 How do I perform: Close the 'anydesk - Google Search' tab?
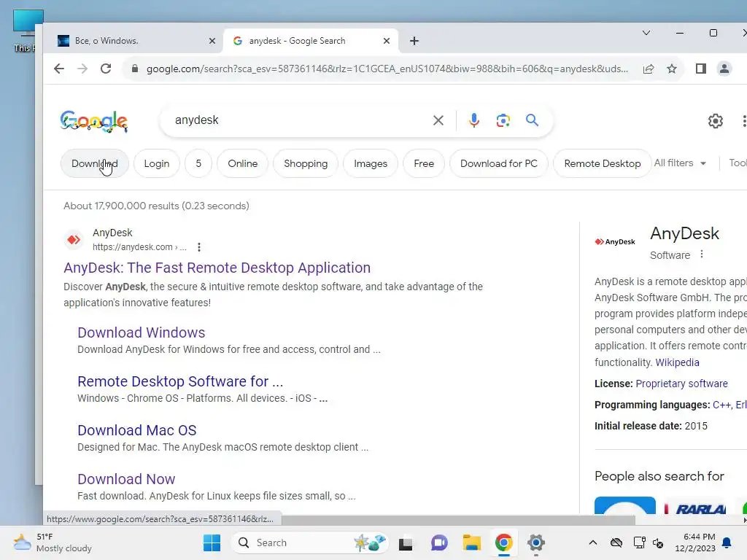click(387, 41)
